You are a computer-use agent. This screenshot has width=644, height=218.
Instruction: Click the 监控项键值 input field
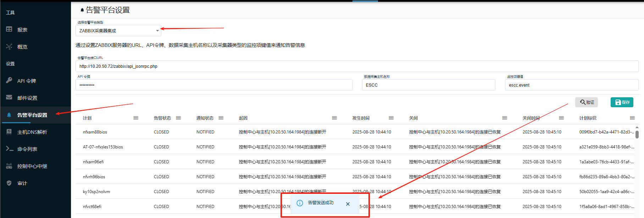571,85
